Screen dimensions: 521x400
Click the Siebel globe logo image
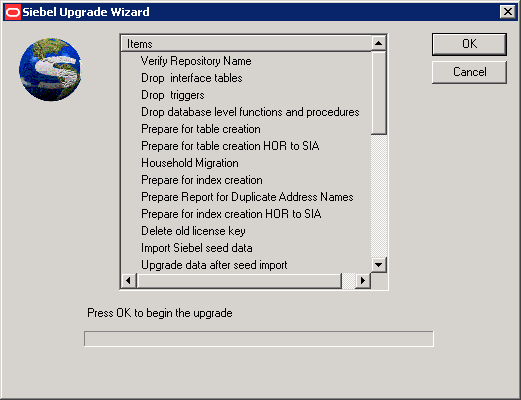pyautogui.click(x=50, y=69)
